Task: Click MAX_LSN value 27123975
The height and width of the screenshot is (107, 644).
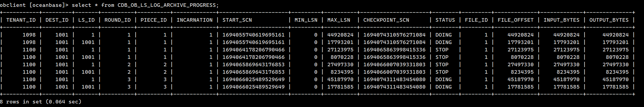Action: [340, 50]
